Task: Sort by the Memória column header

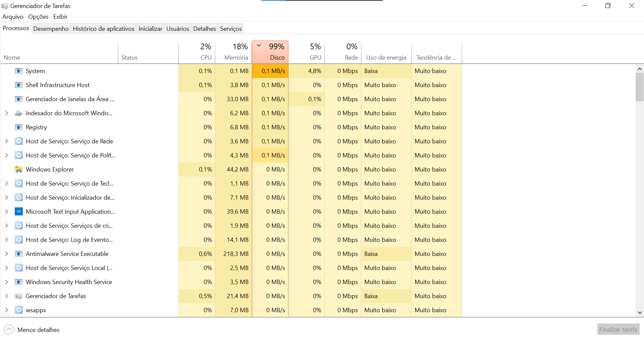Action: click(x=233, y=52)
